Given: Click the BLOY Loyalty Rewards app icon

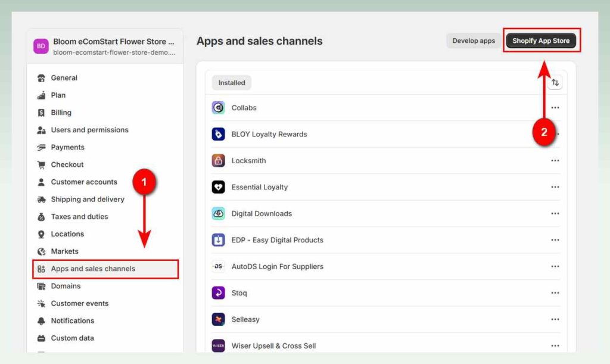Looking at the screenshot, I should [218, 134].
